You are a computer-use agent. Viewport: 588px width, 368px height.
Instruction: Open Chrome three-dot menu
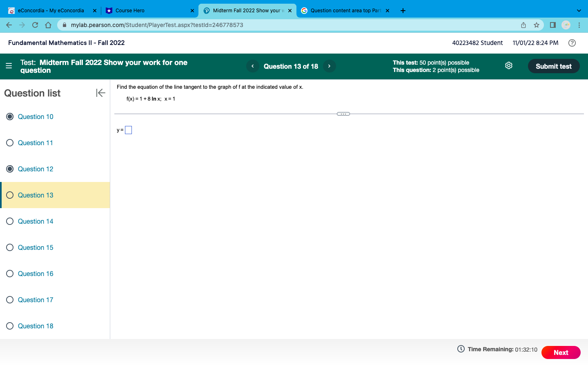tap(579, 25)
